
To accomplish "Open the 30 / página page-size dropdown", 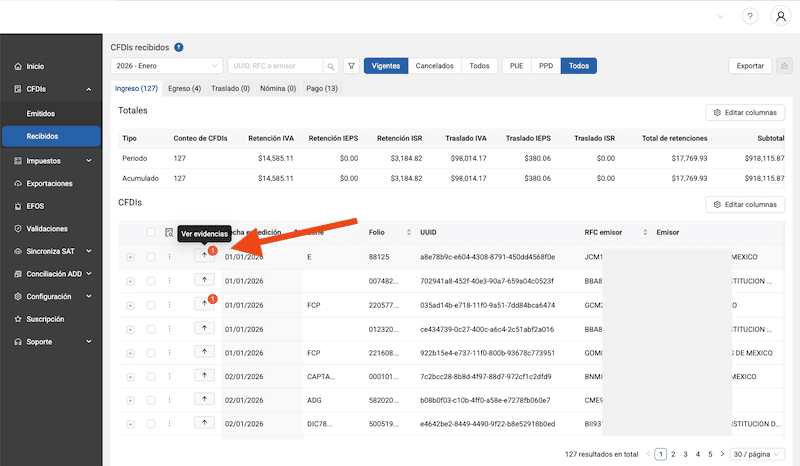I will coord(755,453).
